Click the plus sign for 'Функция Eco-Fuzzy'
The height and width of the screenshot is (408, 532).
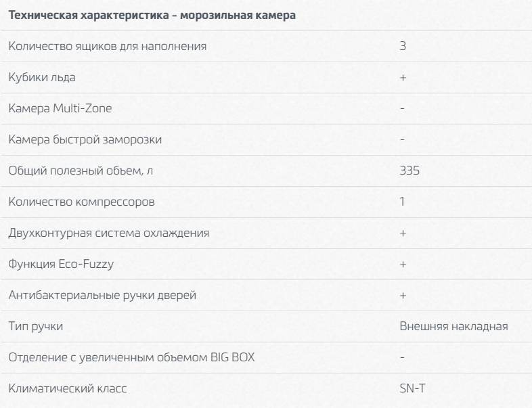pos(403,265)
